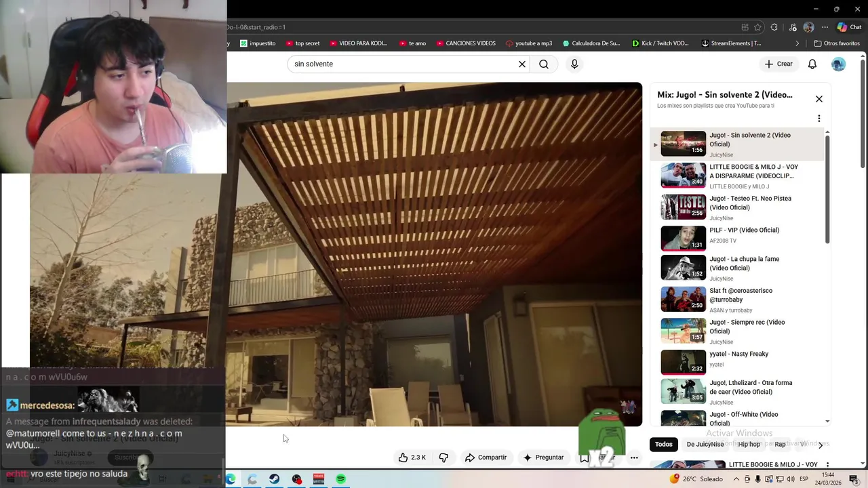Screen dimensions: 868x488
Task: Open impuestito bookmark
Action: [258, 43]
